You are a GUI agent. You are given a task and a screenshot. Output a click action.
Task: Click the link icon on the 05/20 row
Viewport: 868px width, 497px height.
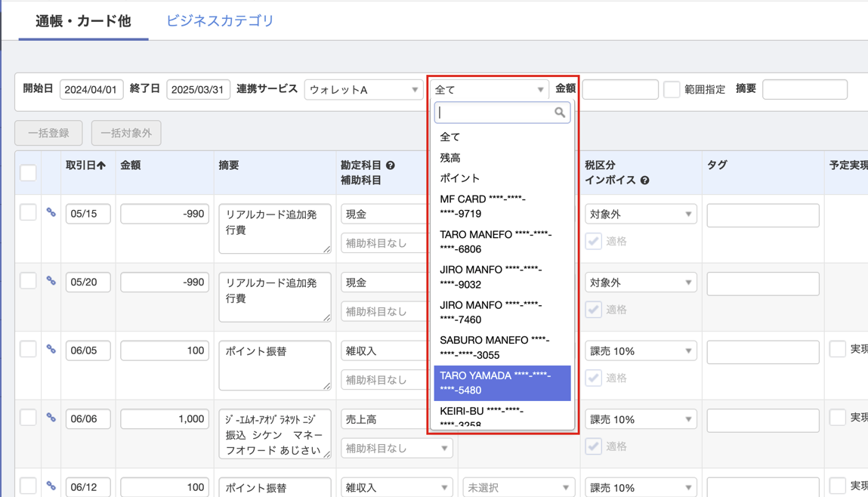51,281
